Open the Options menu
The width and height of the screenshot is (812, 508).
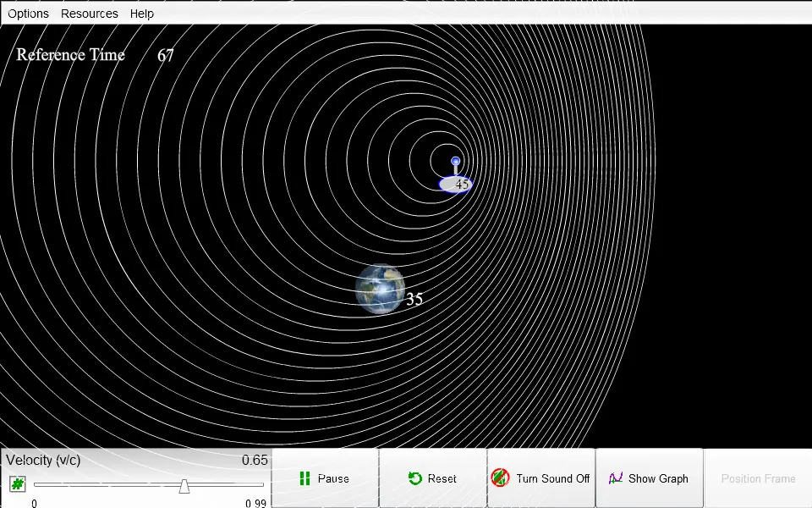(x=28, y=14)
